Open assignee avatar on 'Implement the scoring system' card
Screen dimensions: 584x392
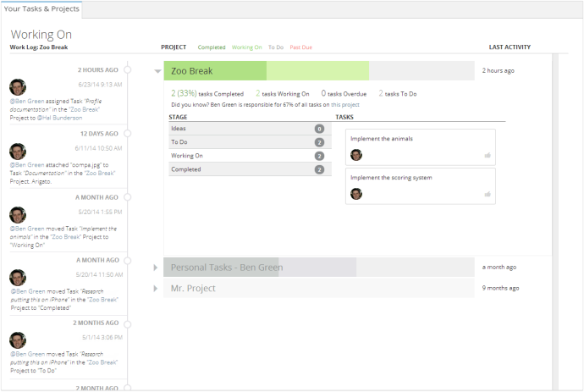[356, 194]
